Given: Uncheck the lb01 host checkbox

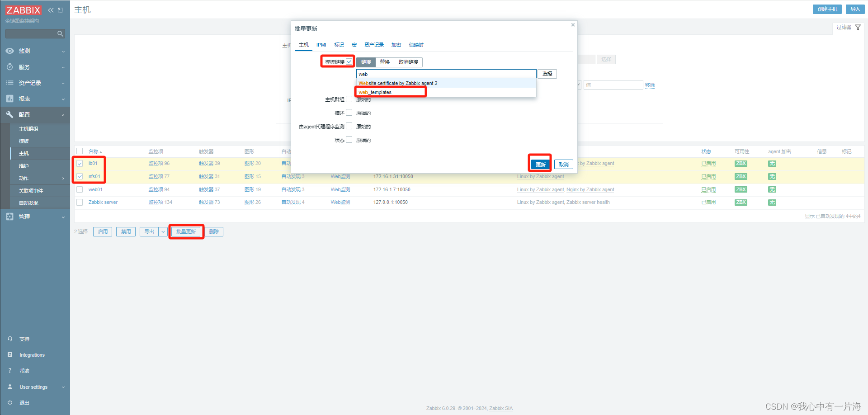Looking at the screenshot, I should point(80,164).
